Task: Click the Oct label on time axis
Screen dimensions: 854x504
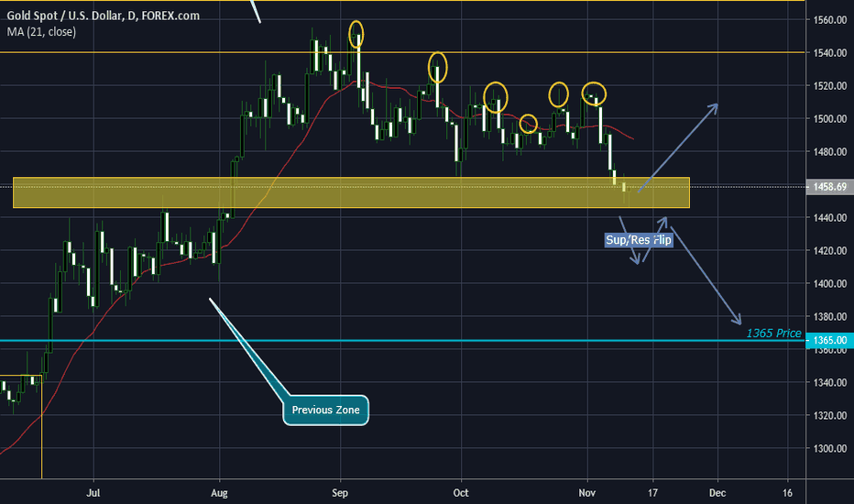Action: (x=461, y=493)
